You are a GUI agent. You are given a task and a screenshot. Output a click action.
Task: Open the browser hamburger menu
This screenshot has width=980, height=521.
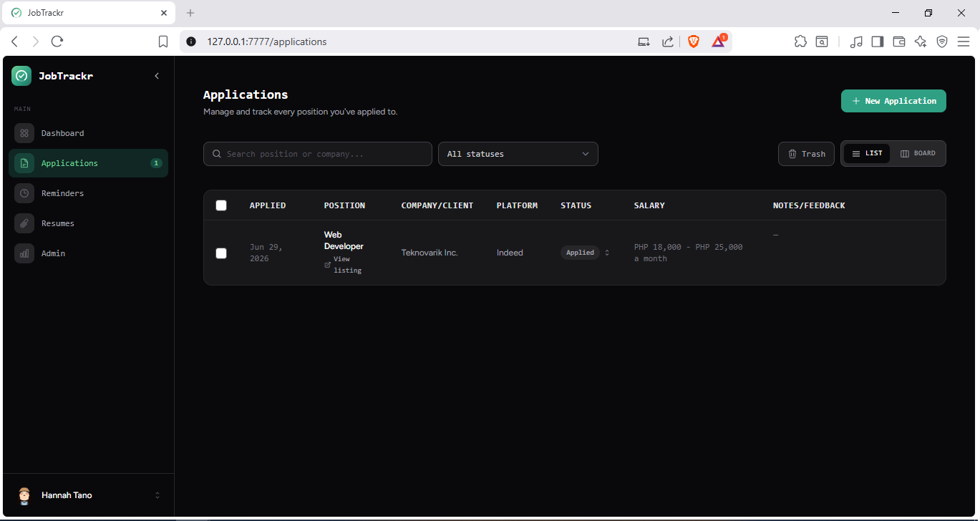[x=964, y=42]
